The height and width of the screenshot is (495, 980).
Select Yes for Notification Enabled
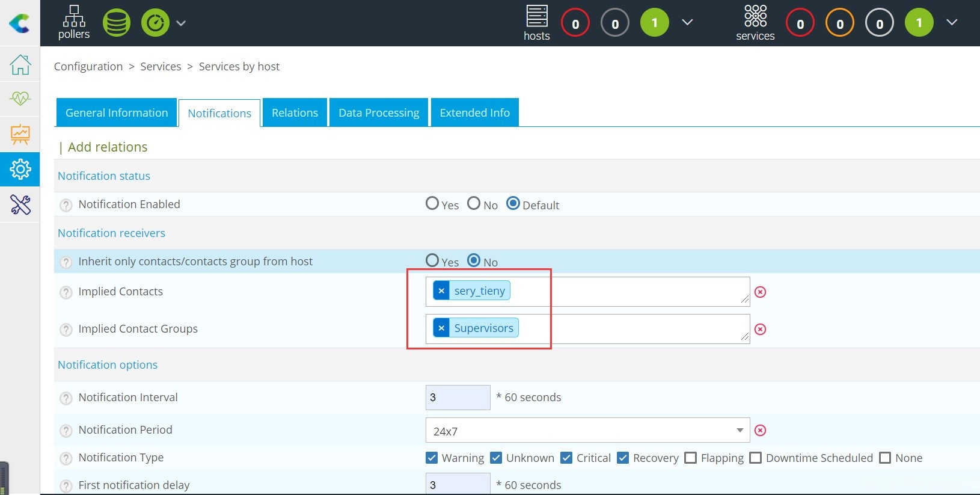432,203
